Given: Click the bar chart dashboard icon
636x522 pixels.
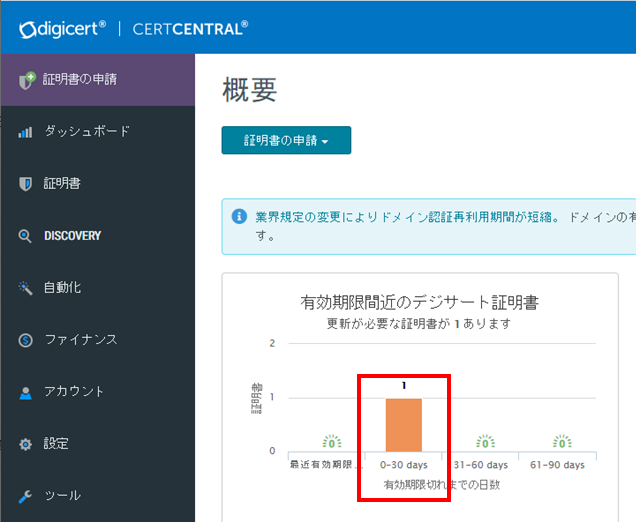Looking at the screenshot, I should 25,132.
